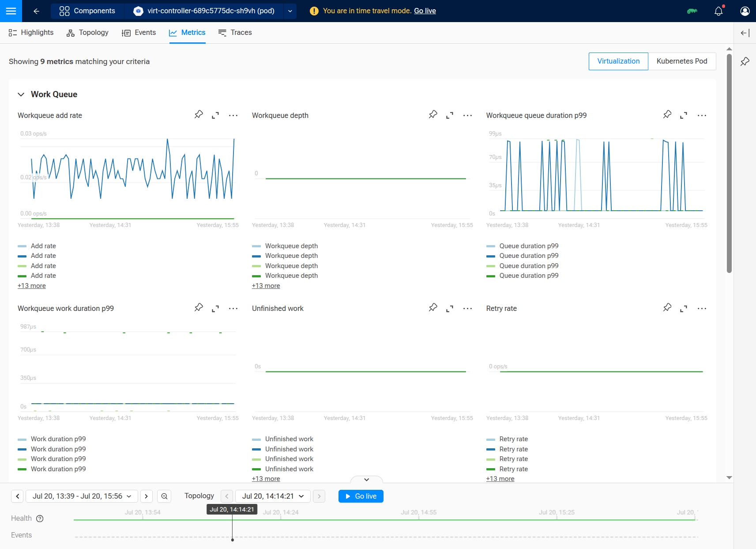Click the vertical scrollbar thumb
Screen dimensions: 756x549
click(729, 163)
